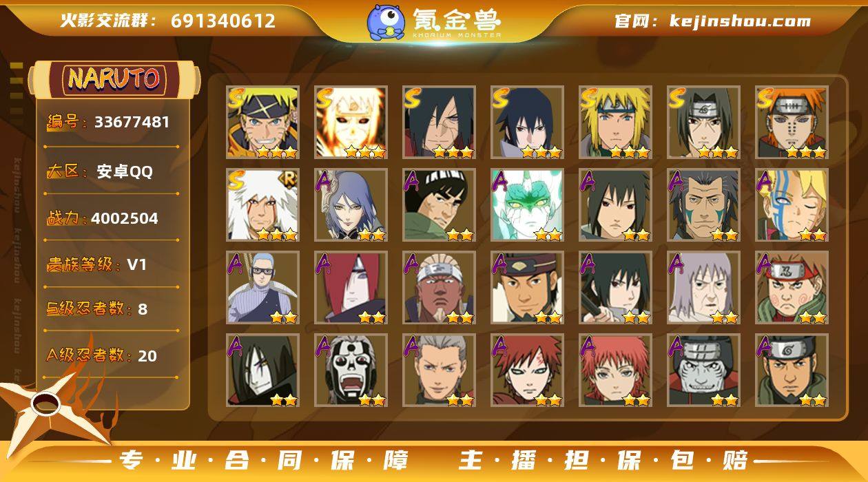Select the Naruto S-rank portrait with black headband

263,123
